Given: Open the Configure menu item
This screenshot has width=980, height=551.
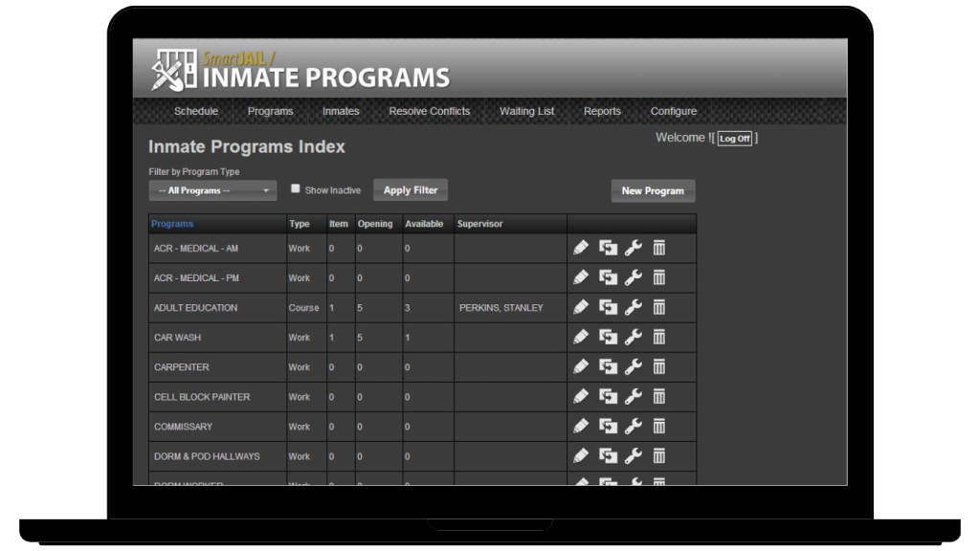Looking at the screenshot, I should tap(673, 111).
